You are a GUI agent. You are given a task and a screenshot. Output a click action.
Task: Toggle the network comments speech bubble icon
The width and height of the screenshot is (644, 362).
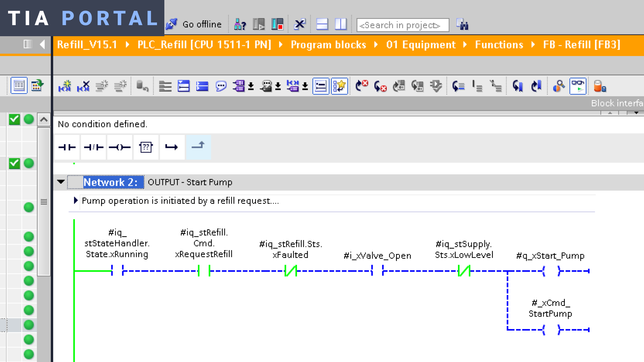coord(221,86)
